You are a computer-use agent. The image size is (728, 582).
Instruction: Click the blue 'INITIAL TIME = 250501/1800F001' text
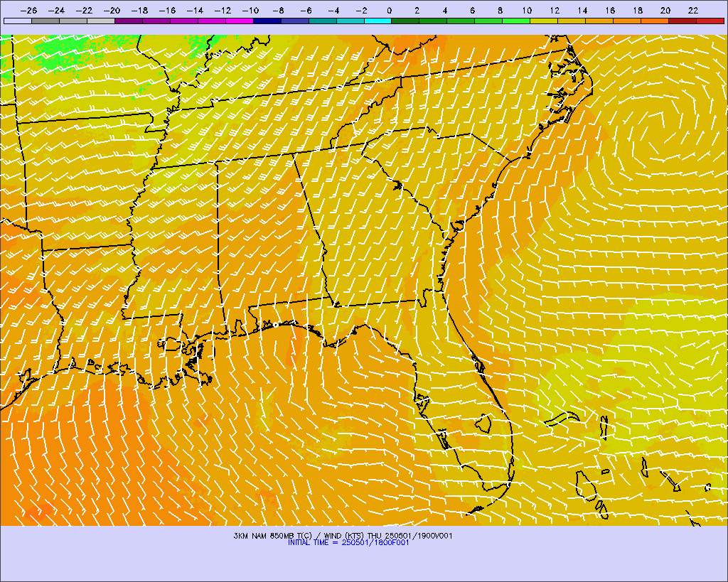pyautogui.click(x=348, y=542)
